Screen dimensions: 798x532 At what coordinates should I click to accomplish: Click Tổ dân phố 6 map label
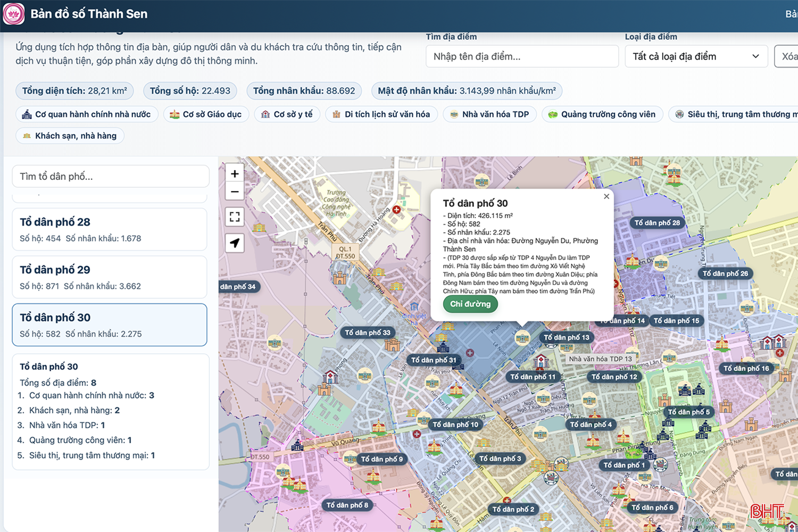pos(652,508)
